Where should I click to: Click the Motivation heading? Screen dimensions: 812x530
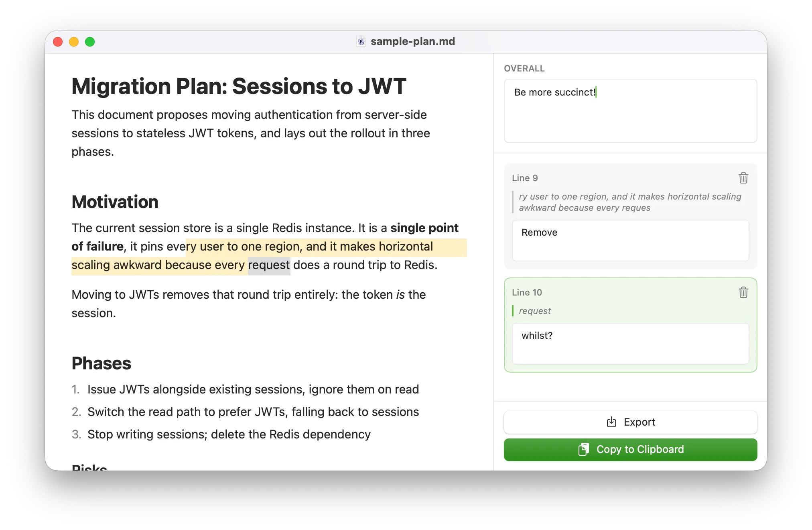click(x=115, y=202)
